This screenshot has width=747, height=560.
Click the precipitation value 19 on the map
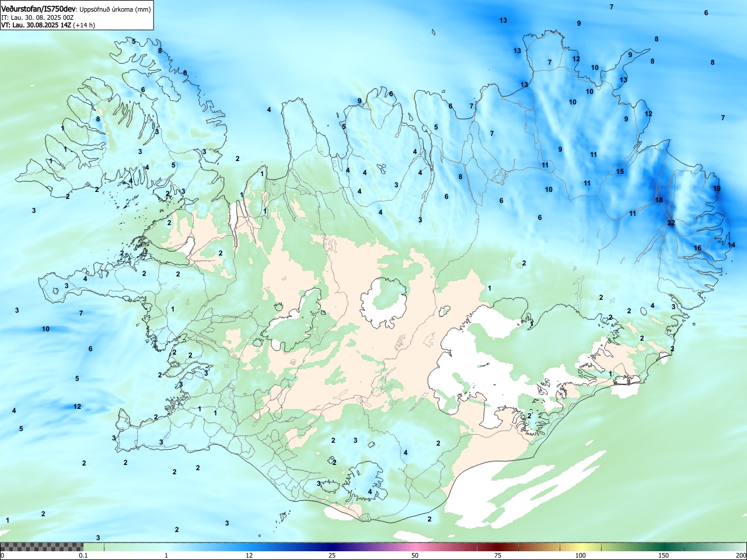[x=717, y=188]
